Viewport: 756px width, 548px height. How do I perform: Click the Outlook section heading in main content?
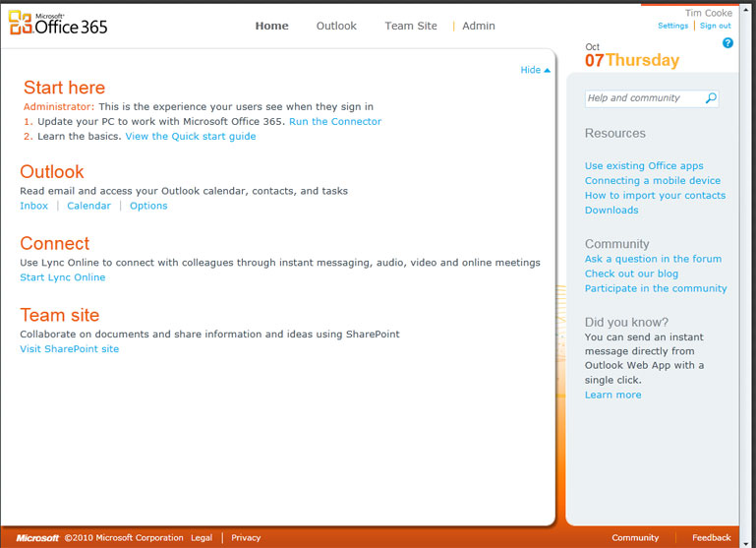click(52, 172)
